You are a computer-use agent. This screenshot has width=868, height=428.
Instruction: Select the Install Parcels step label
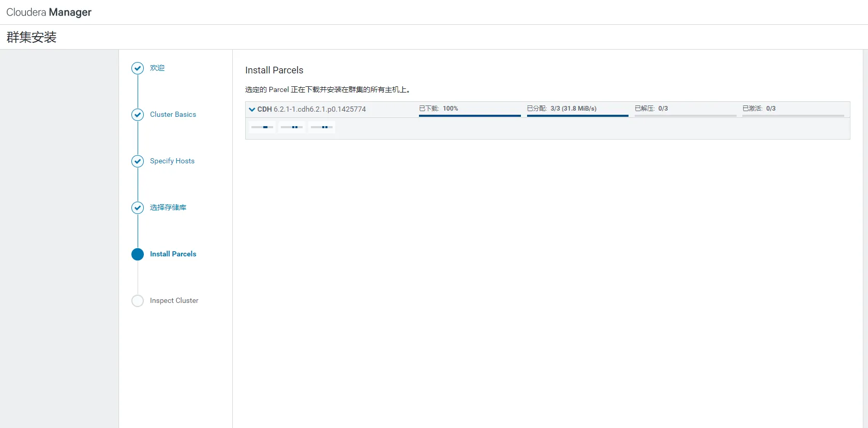[173, 254]
